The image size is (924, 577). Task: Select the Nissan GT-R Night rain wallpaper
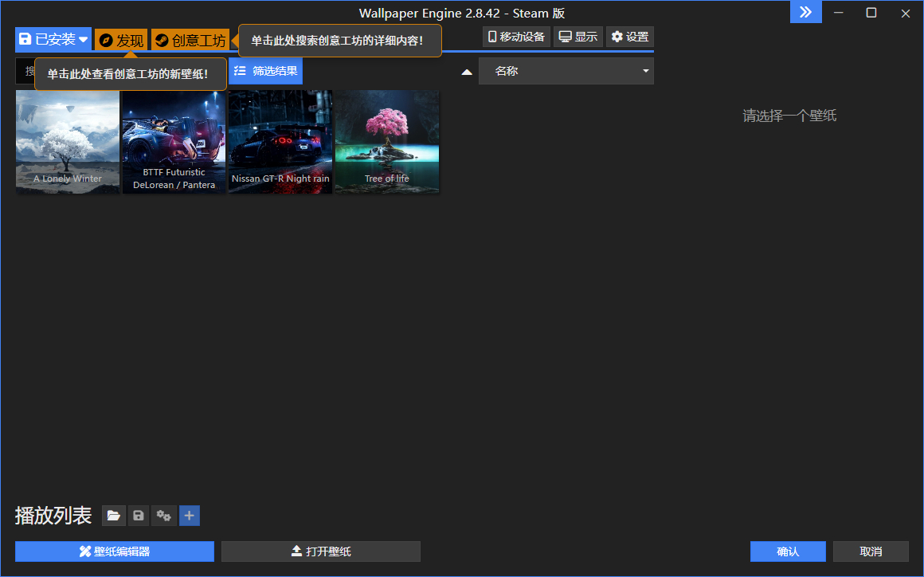click(280, 142)
